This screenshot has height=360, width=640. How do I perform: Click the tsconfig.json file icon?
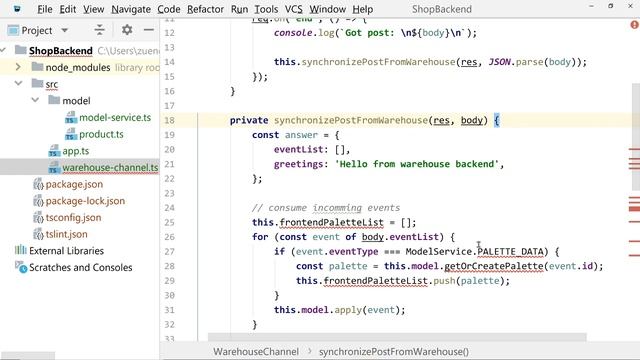pyautogui.click(x=38, y=218)
